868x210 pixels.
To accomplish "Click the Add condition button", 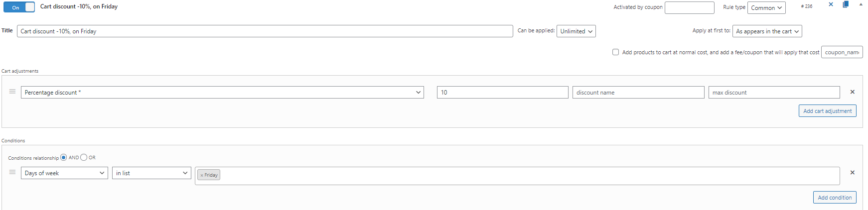I will click(x=835, y=198).
